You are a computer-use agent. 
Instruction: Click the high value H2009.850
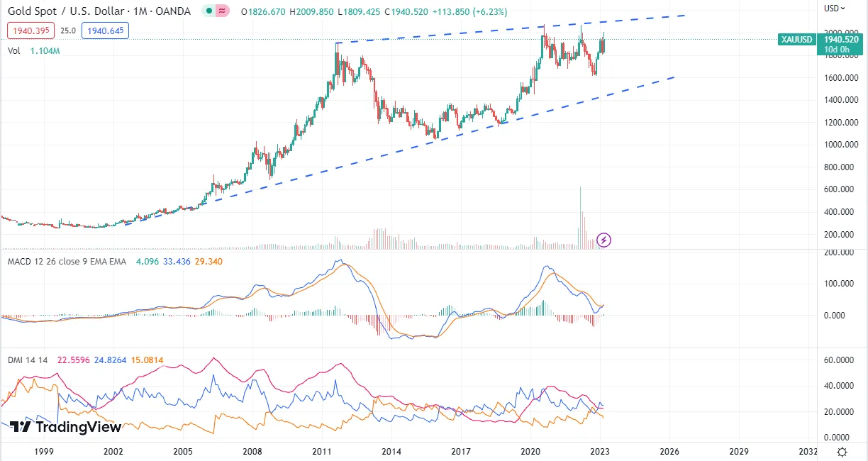[x=312, y=12]
